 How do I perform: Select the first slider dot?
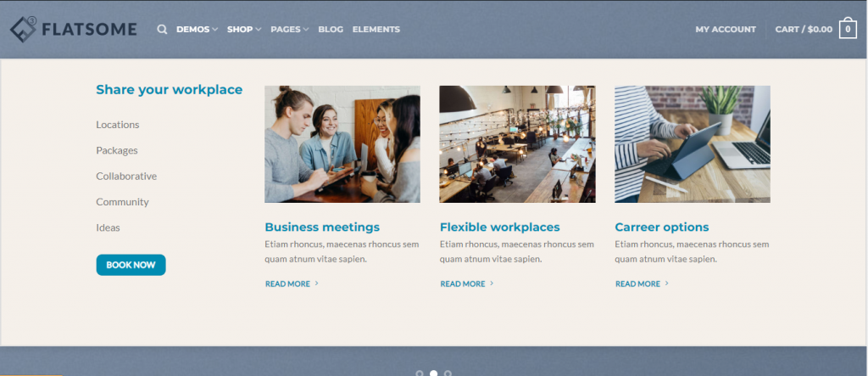coord(419,373)
